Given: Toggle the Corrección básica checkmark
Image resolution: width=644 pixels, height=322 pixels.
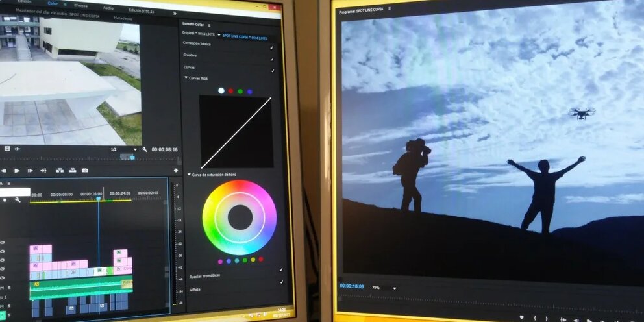Looking at the screenshot, I should coord(271,47).
